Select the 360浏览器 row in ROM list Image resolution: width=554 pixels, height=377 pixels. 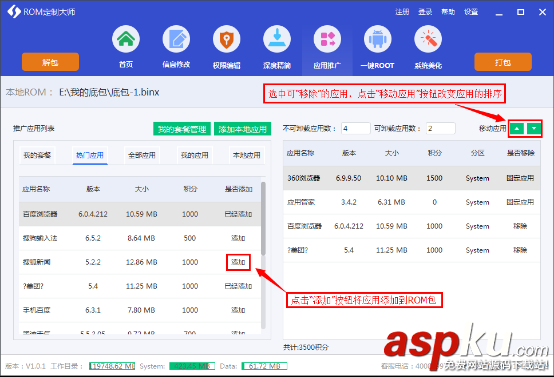point(412,178)
